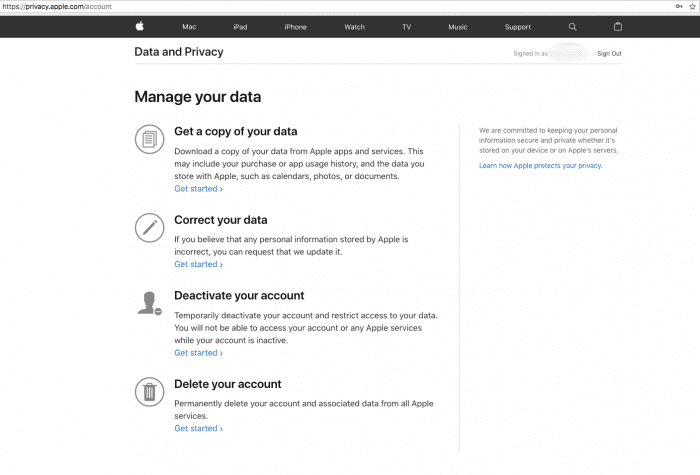Open the TV menu item

(406, 27)
